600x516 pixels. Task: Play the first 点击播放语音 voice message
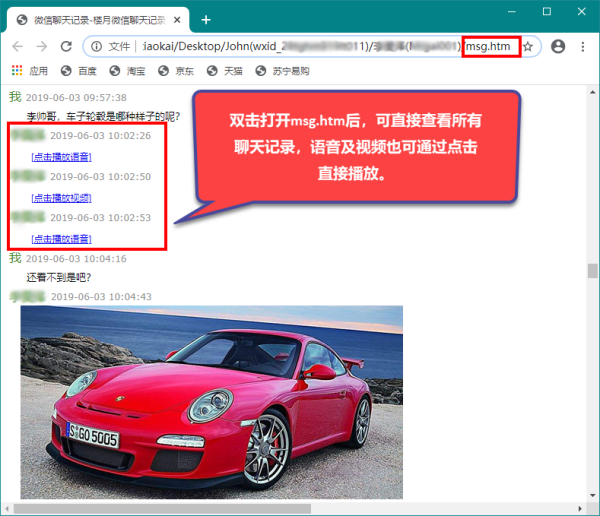coord(61,157)
